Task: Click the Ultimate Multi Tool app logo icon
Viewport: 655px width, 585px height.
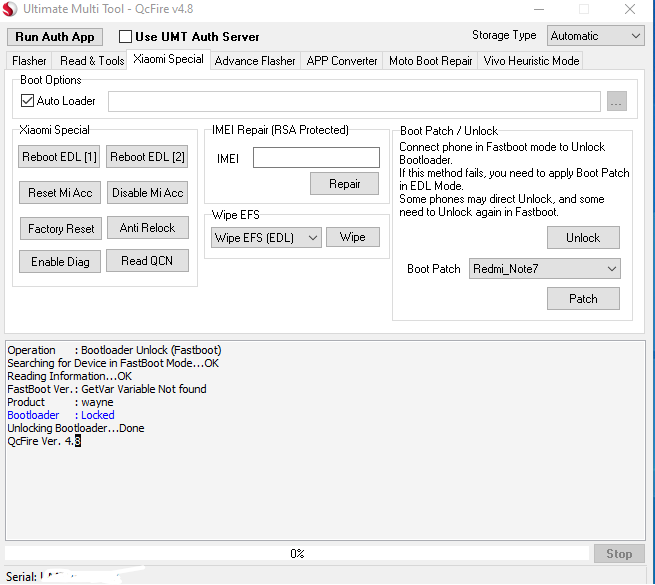Action: (10, 9)
